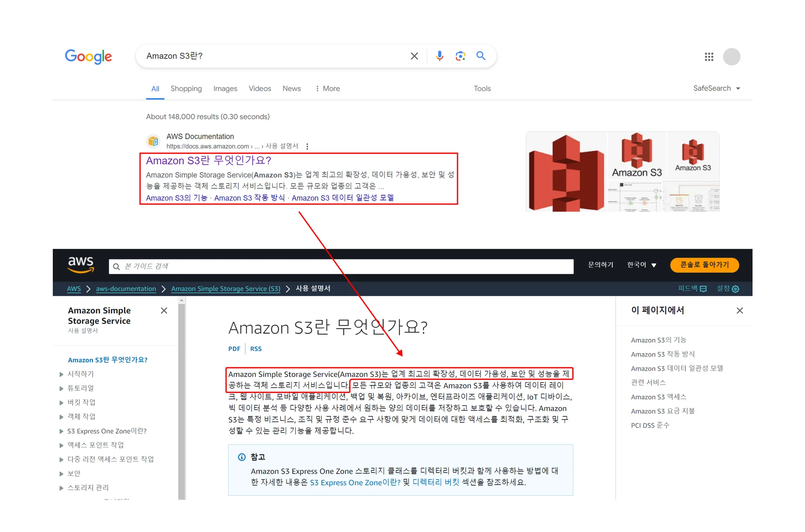The height and width of the screenshot is (532, 805).
Task: Expand the 보안 navigation section
Action: point(62,474)
